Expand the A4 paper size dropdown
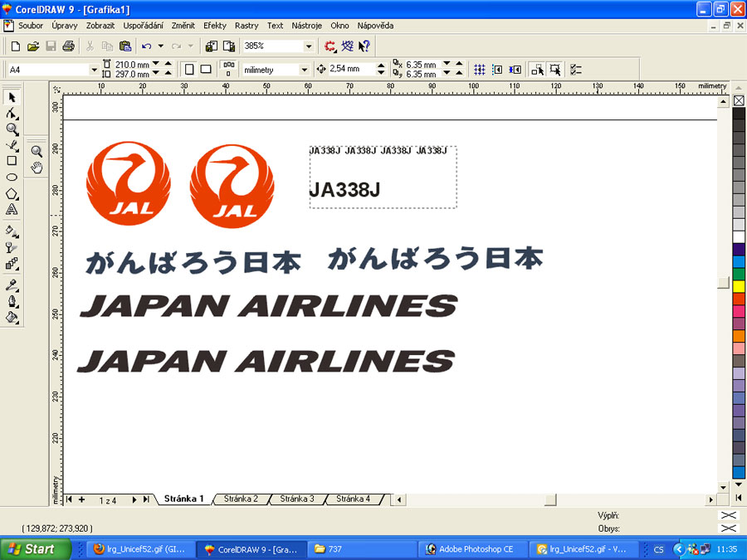This screenshot has height=560, width=747. point(94,70)
